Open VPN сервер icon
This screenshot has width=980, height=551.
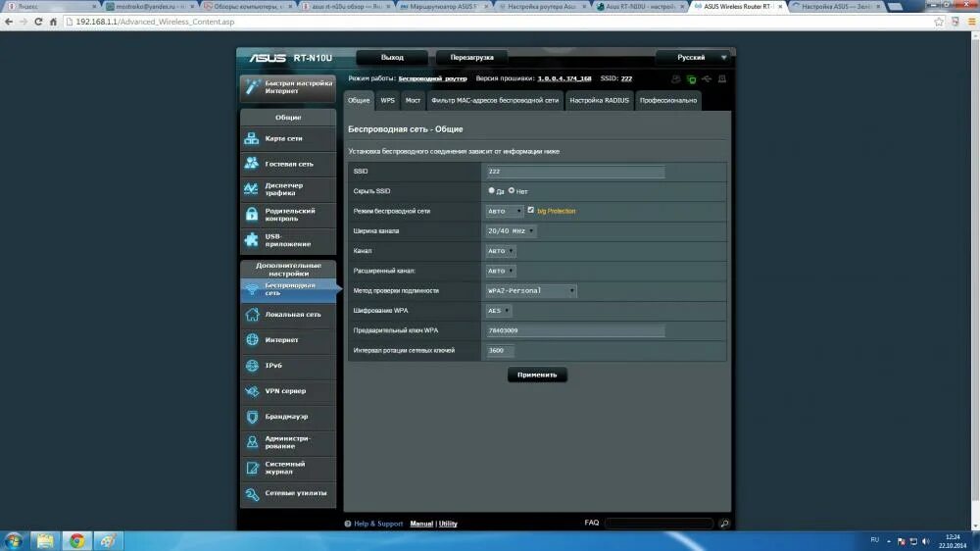(252, 391)
